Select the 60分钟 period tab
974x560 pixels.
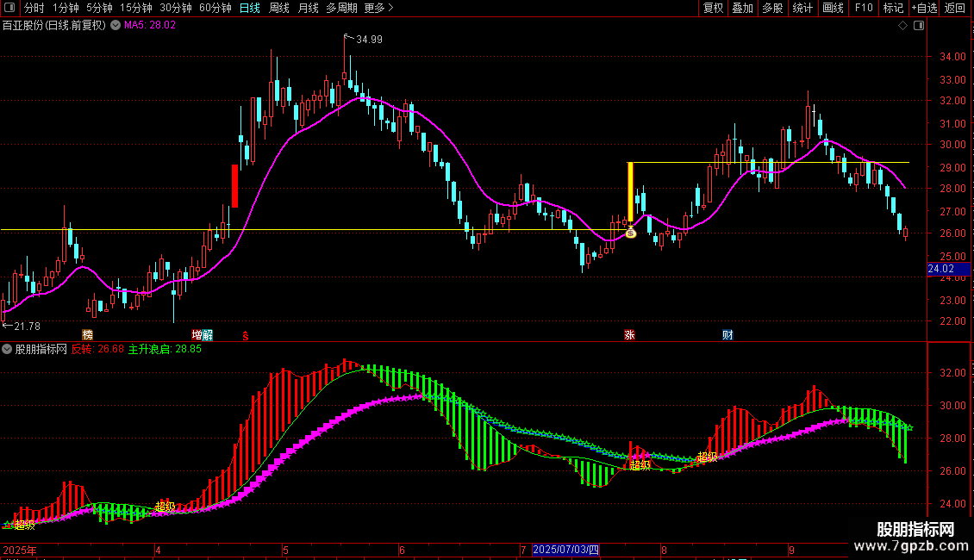(x=215, y=9)
